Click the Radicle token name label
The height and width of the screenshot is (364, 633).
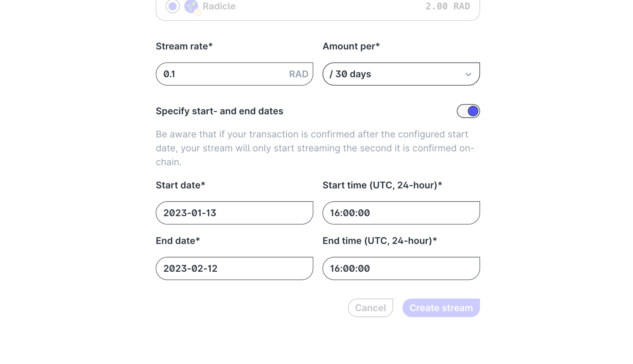point(219,6)
